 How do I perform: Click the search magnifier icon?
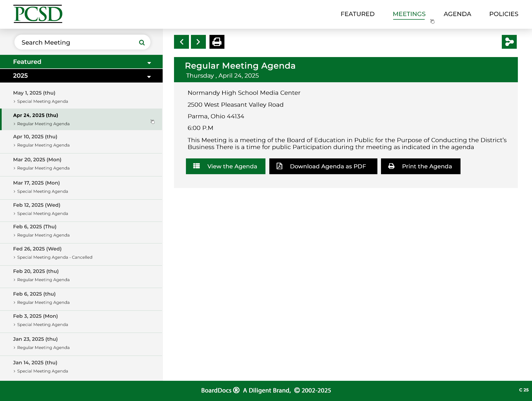[x=142, y=42]
